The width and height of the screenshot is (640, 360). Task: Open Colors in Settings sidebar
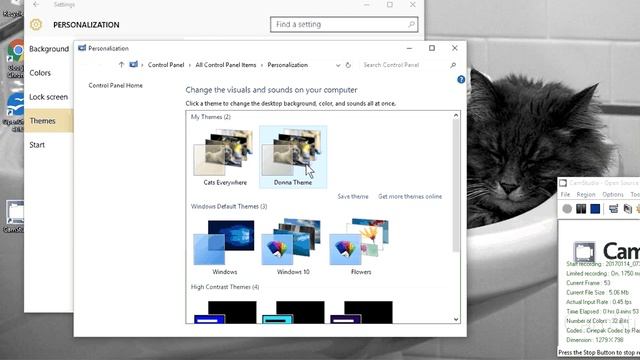(x=40, y=73)
